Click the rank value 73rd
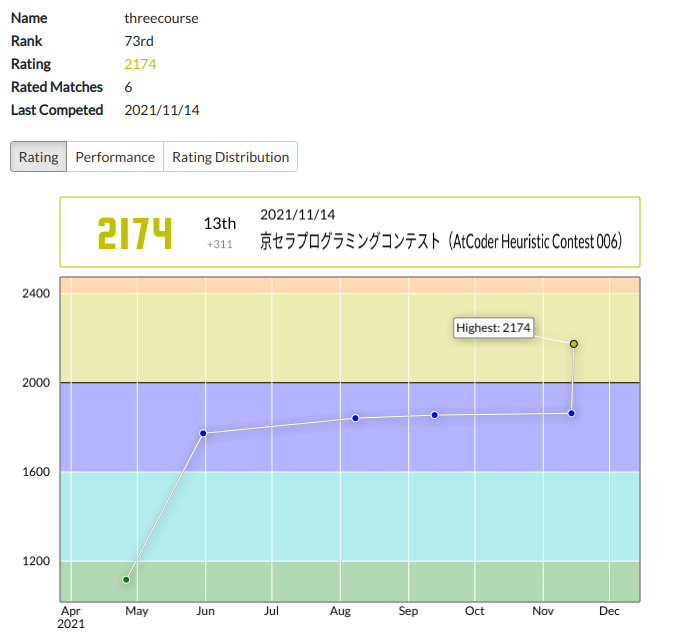This screenshot has height=638, width=677. pos(139,41)
